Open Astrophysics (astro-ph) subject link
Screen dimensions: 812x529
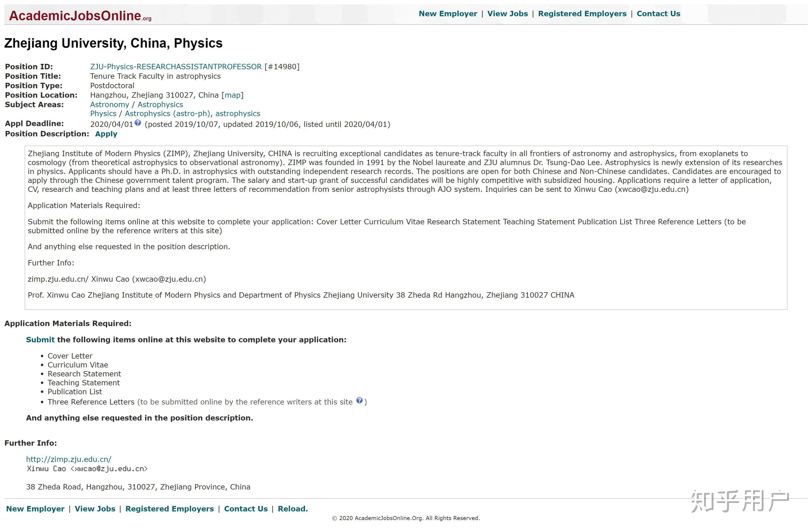(x=167, y=114)
